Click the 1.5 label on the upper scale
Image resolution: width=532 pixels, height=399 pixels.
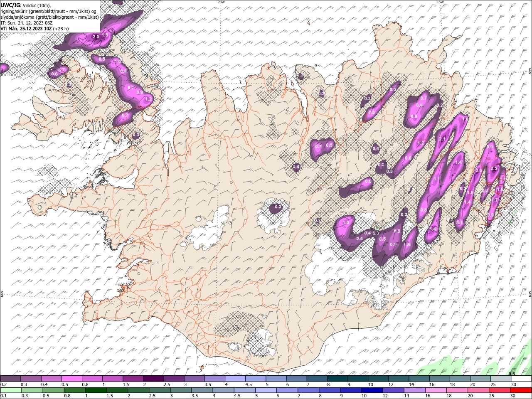(x=126, y=384)
